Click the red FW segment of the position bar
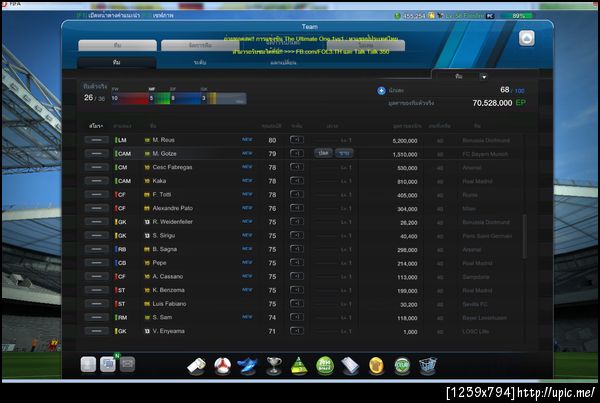Image resolution: width=600 pixels, height=403 pixels. [130, 98]
